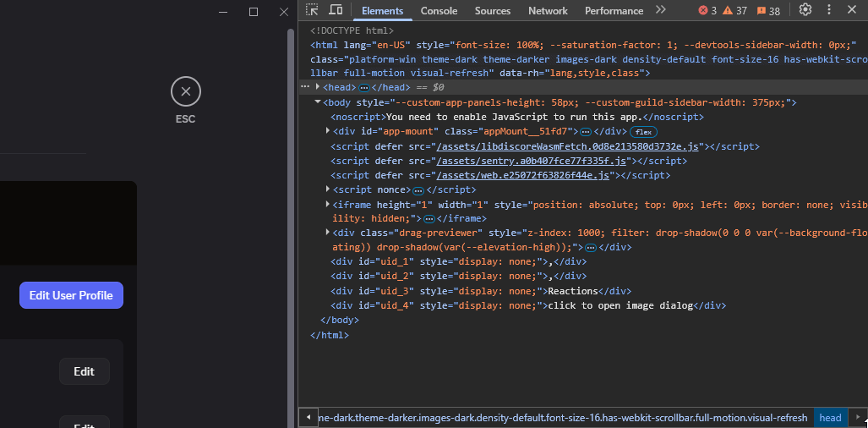868x428 pixels.
Task: Expand the drag-previewer div node
Action: pyautogui.click(x=328, y=233)
